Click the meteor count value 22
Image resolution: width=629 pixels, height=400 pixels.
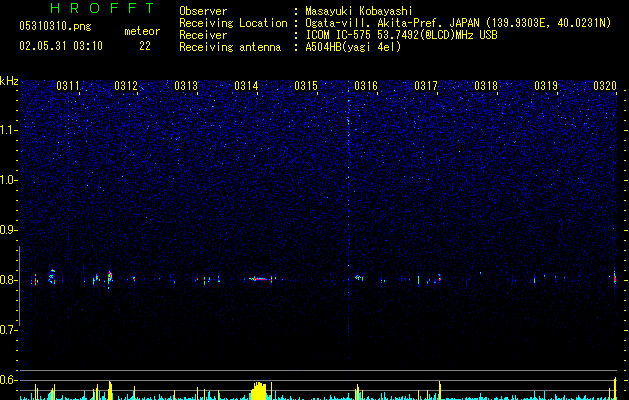pos(145,46)
